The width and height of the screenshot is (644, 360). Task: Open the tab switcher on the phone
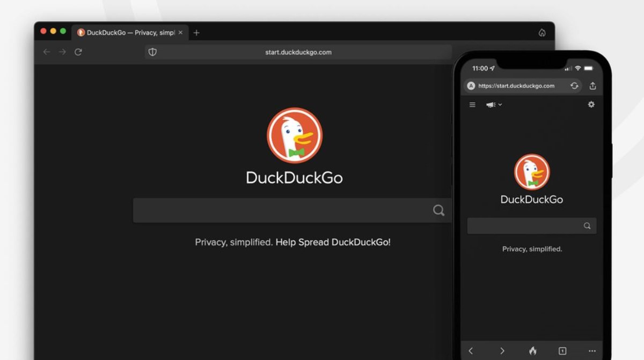click(562, 350)
